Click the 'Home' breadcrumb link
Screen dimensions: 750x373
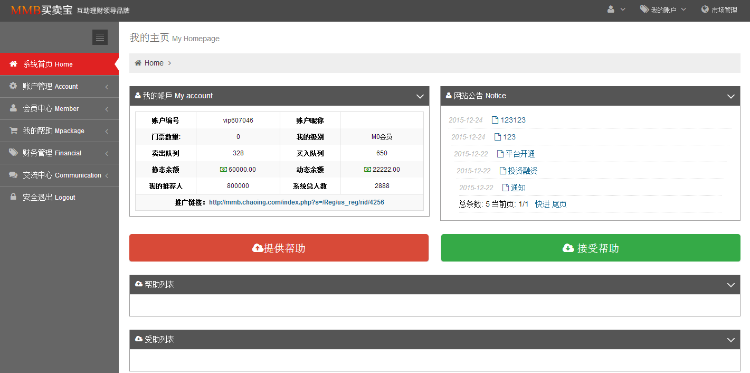(x=154, y=63)
